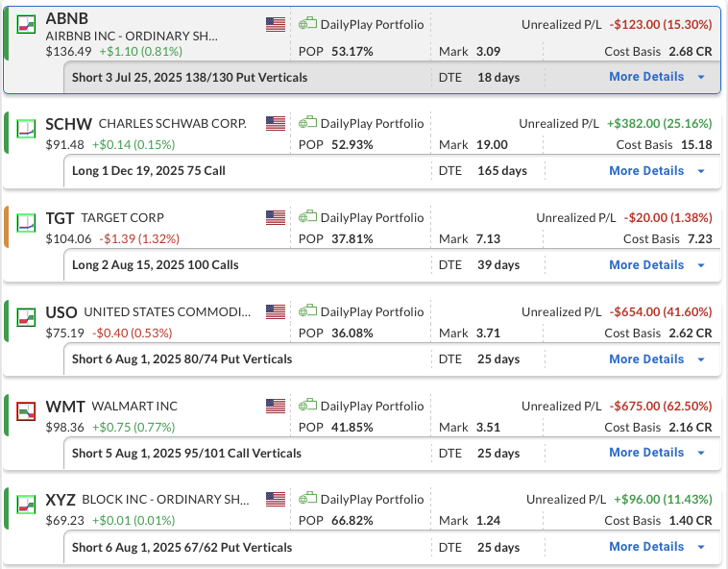Click the portfolio briefcase icon on ABNB card
Viewport: 728px width, 569px height.
307,23
